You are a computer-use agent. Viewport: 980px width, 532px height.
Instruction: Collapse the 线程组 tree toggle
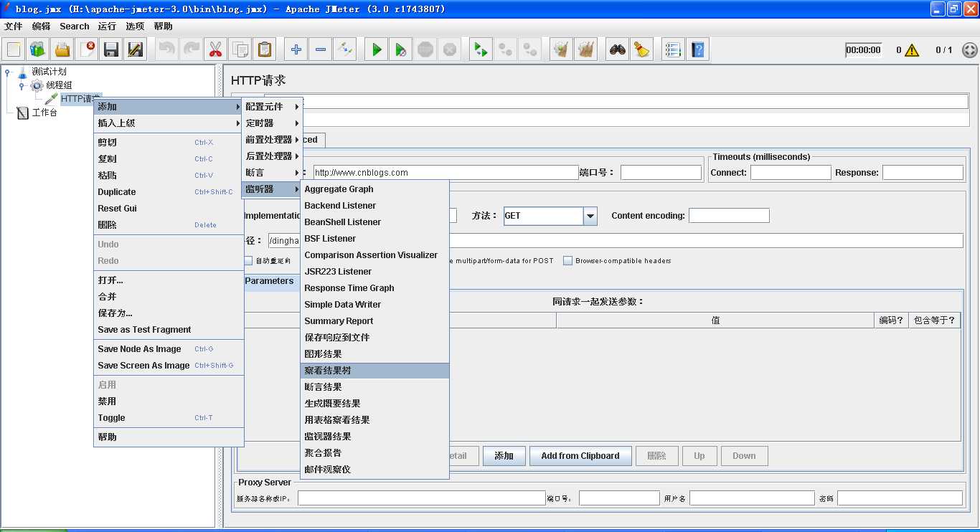[x=22, y=85]
